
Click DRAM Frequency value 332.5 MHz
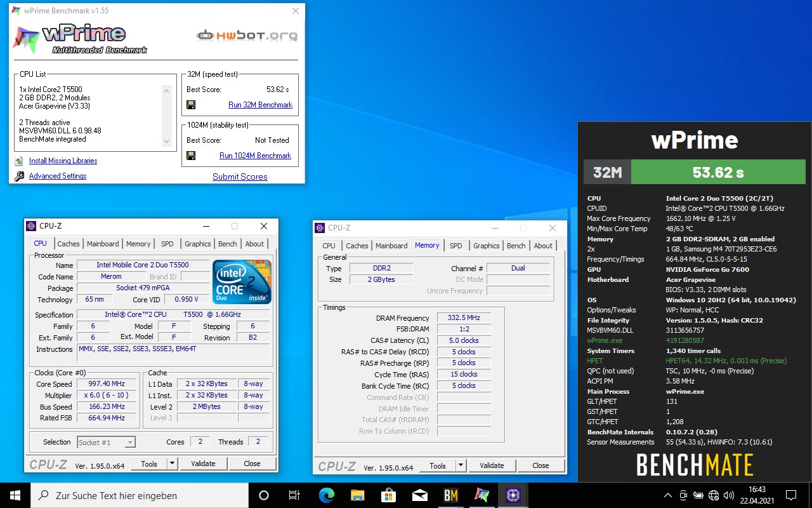(x=464, y=317)
